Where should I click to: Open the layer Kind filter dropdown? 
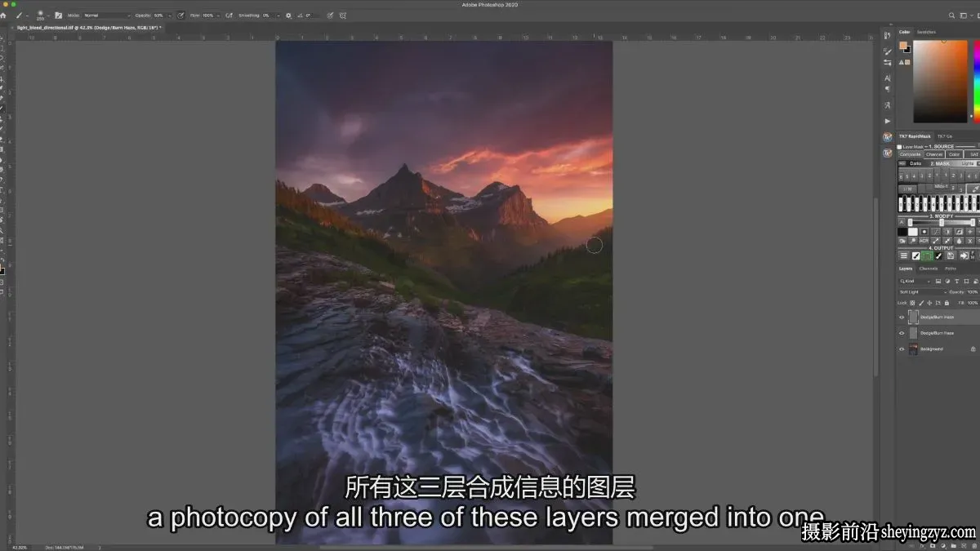point(915,281)
